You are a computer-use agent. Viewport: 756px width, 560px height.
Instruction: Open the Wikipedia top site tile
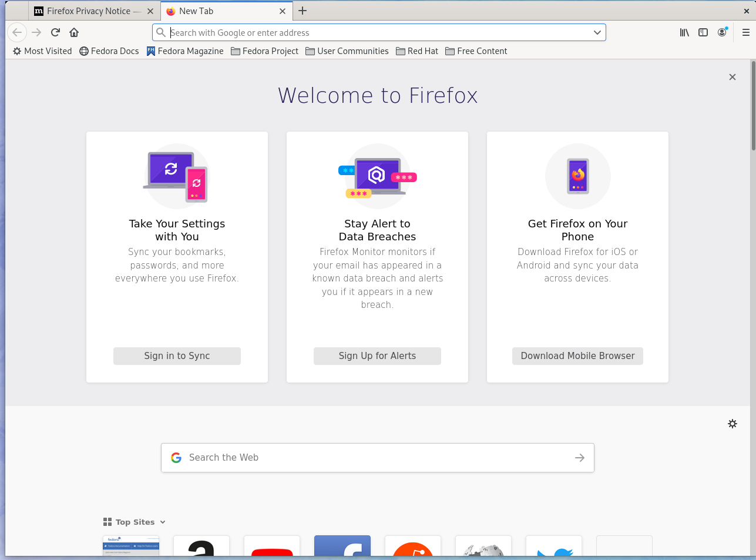[483, 546]
